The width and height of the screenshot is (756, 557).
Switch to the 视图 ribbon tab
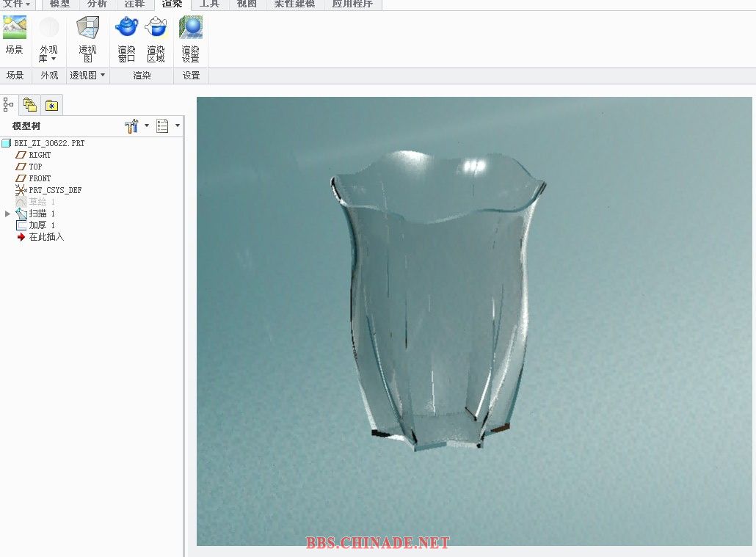pos(247,4)
